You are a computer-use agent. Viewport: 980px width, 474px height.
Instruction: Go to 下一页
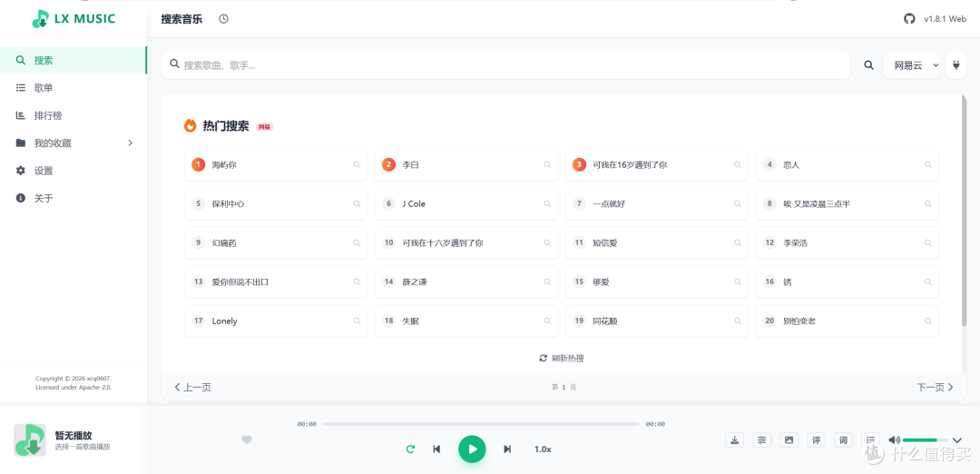935,387
